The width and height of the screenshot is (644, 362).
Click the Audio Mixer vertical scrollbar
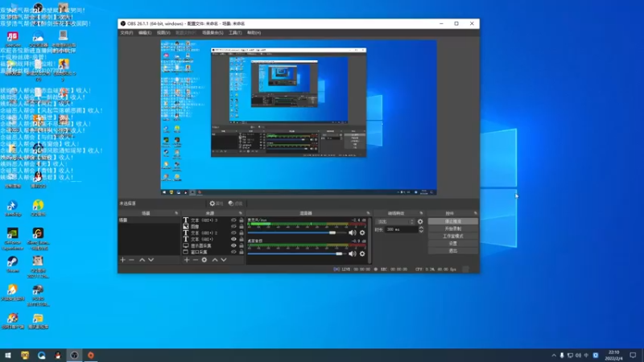click(x=369, y=241)
